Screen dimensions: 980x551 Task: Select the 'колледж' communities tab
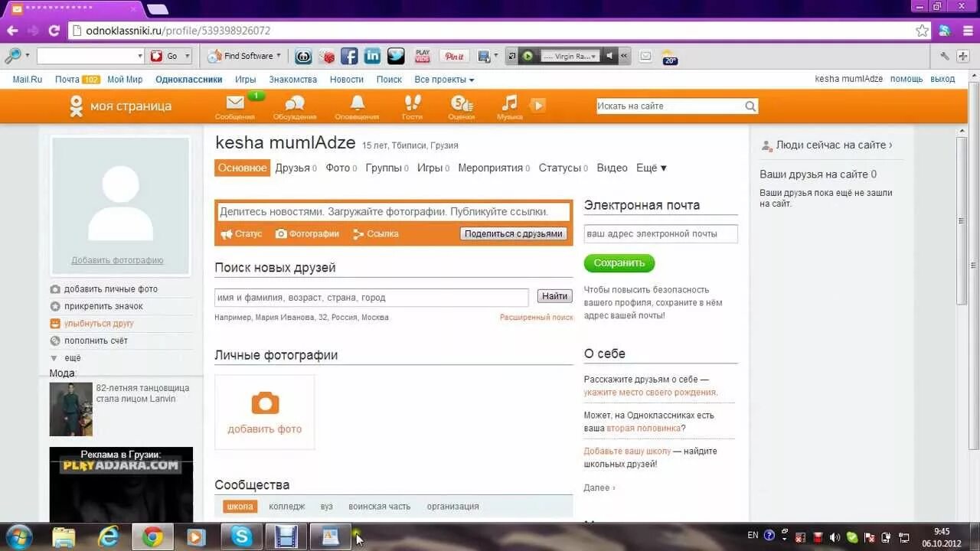coord(286,506)
